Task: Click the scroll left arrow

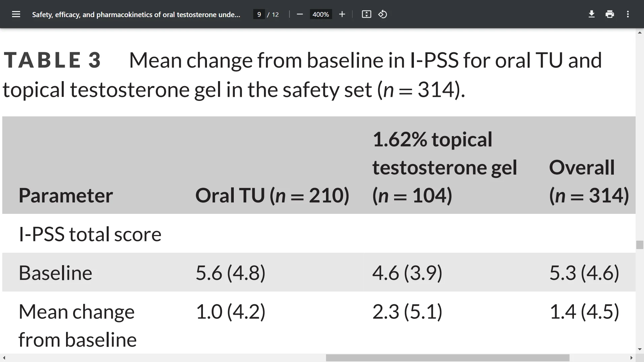Action: (x=4, y=358)
